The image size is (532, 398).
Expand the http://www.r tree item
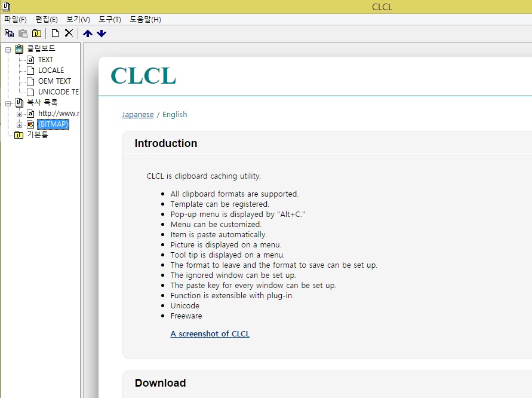click(19, 114)
